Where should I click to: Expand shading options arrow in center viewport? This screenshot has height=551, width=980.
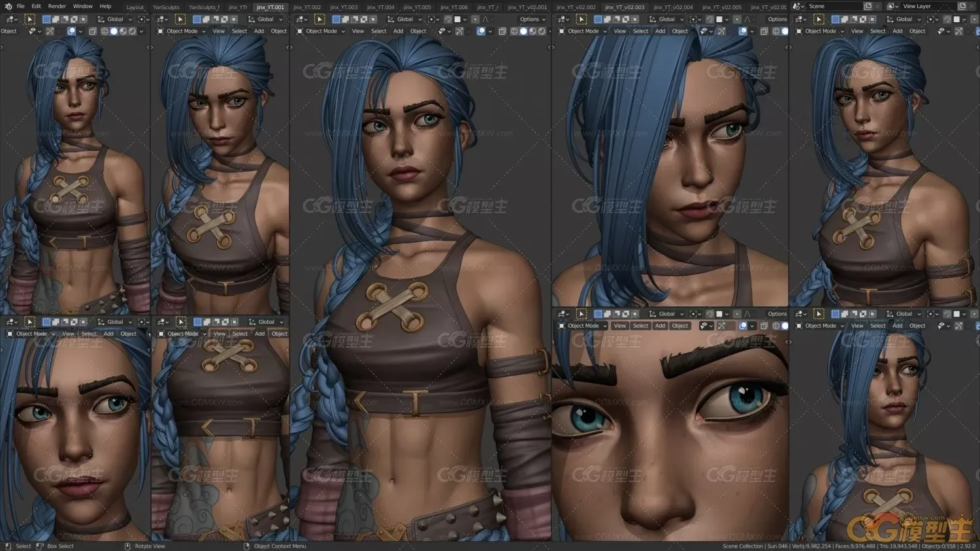[549, 31]
